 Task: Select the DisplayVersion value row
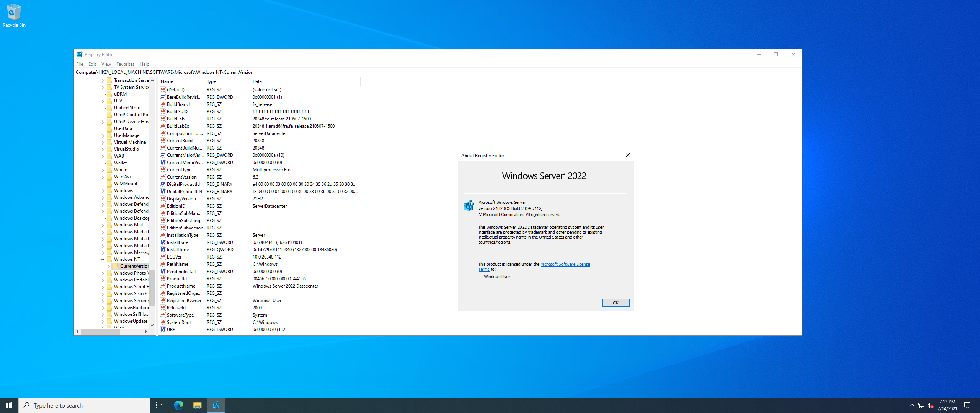tap(260, 198)
